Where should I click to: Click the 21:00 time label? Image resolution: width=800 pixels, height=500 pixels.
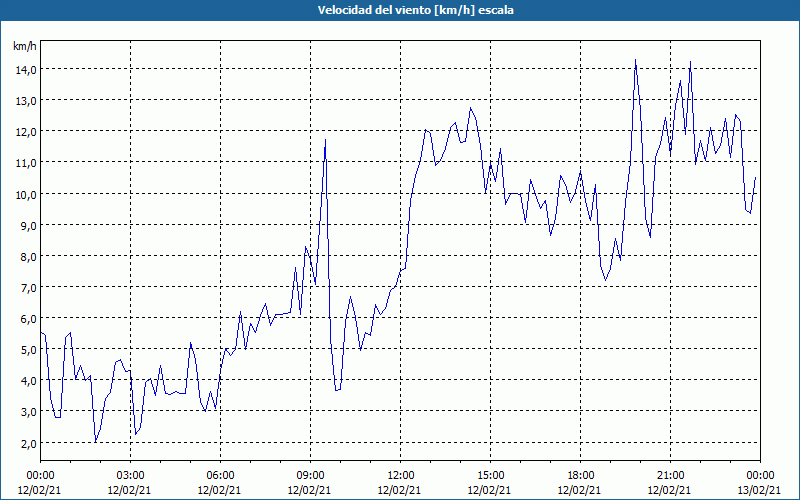pos(670,476)
